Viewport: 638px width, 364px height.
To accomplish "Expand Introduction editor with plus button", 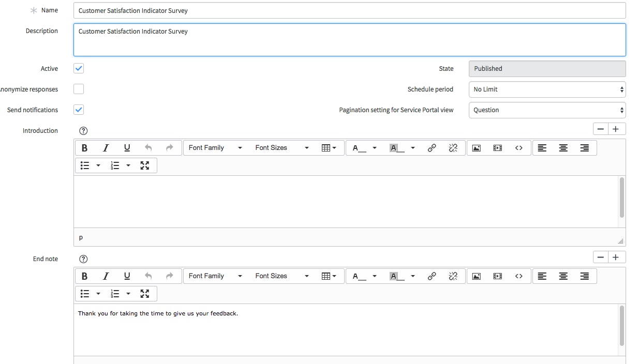I will coord(616,129).
